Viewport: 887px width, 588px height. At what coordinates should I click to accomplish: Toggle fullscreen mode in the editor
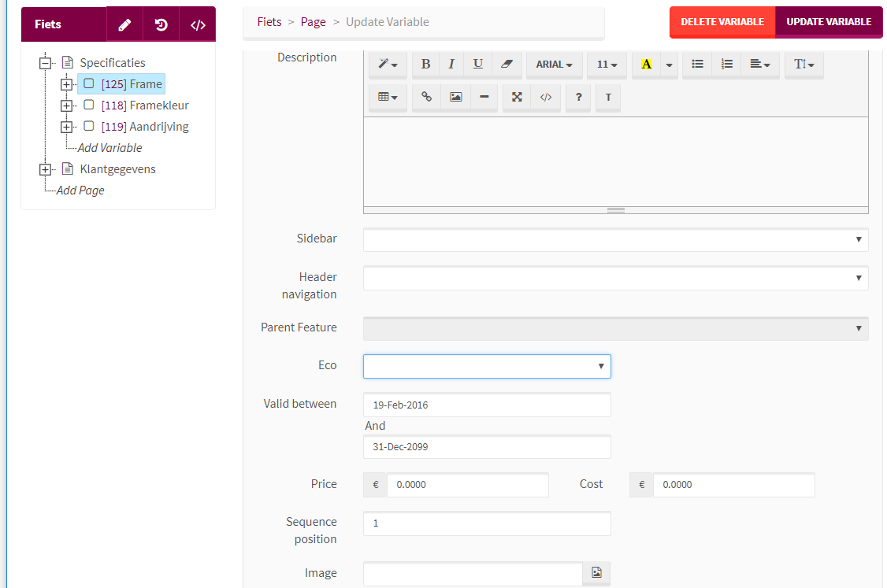pos(517,97)
